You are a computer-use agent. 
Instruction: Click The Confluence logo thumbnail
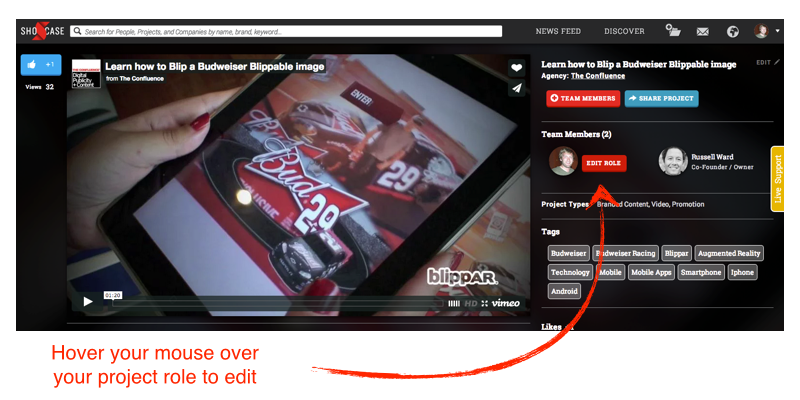click(x=86, y=73)
